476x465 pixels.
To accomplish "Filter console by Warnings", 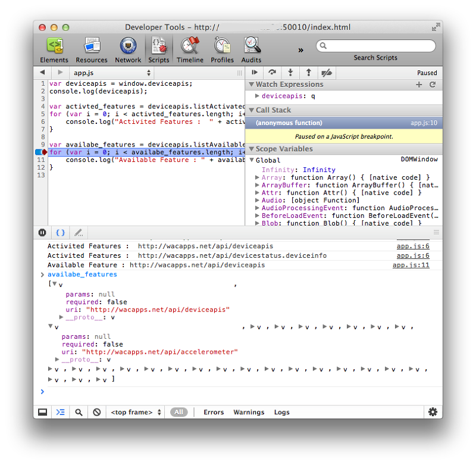I will coord(249,412).
